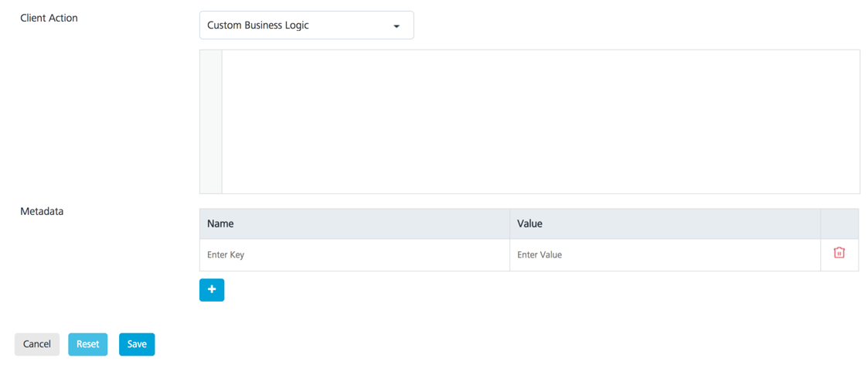The height and width of the screenshot is (365, 868).
Task: Focus the custom business logic code editor
Action: click(x=540, y=121)
